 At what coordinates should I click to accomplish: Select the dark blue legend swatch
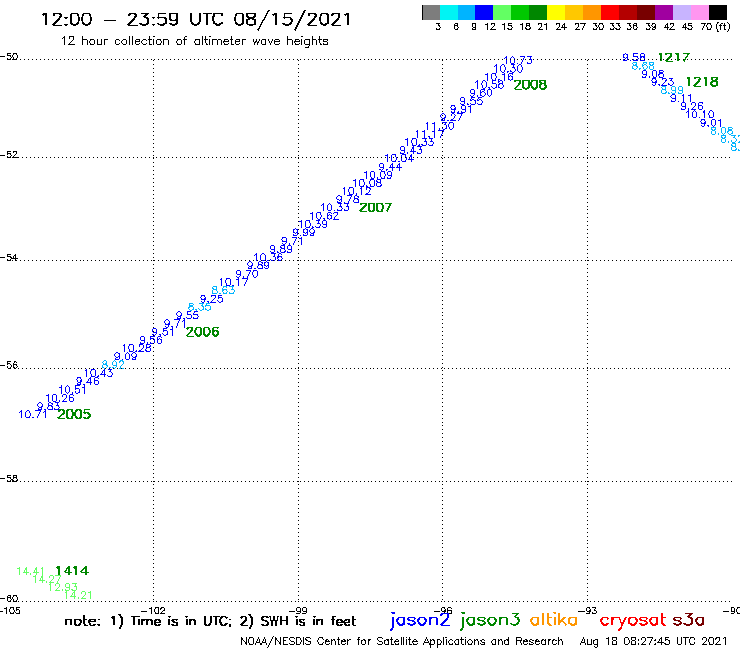coord(484,12)
